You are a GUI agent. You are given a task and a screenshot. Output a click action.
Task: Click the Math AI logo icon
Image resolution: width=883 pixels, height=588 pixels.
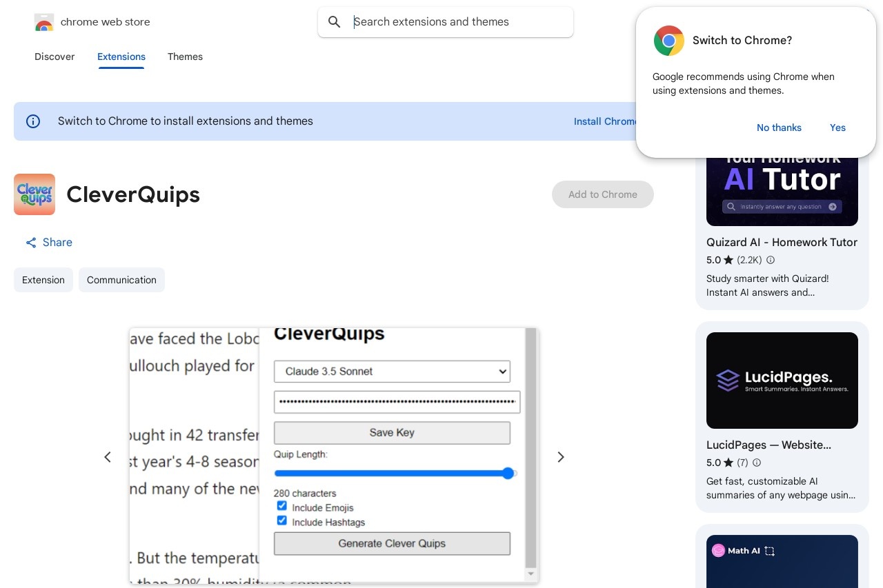[718, 550]
